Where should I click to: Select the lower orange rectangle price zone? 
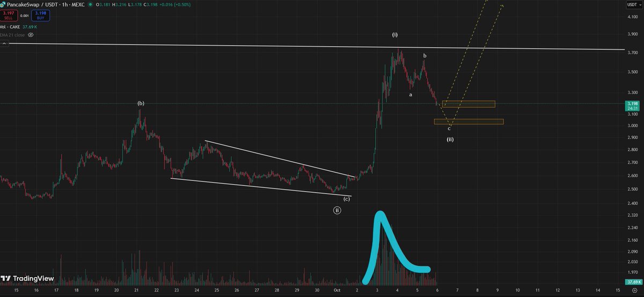[469, 122]
